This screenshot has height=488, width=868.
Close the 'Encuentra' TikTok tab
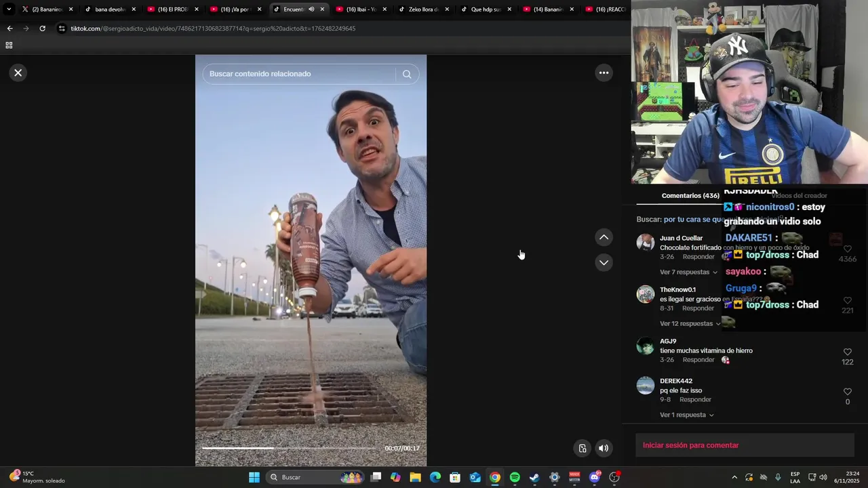[322, 9]
